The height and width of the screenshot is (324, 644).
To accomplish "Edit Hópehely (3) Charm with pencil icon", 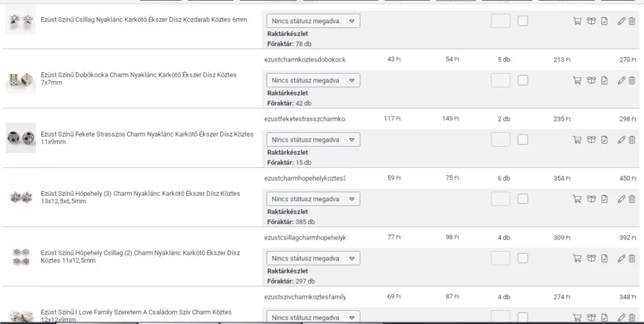I will (621, 199).
